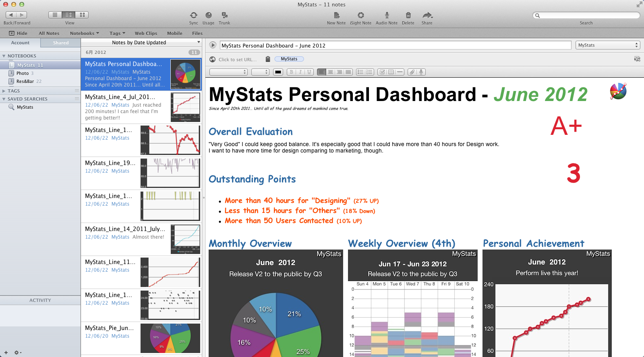Open MyStats_Pie_Jun note in list

click(x=141, y=338)
